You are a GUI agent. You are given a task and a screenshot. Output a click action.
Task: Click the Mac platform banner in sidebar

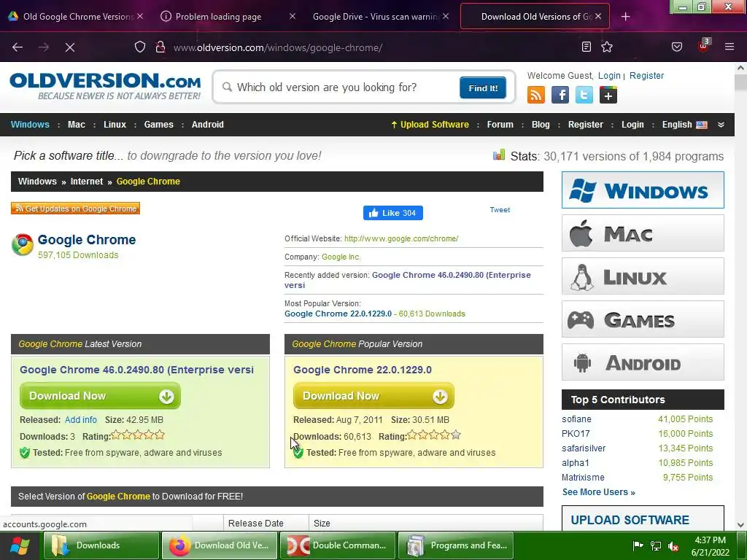point(643,233)
